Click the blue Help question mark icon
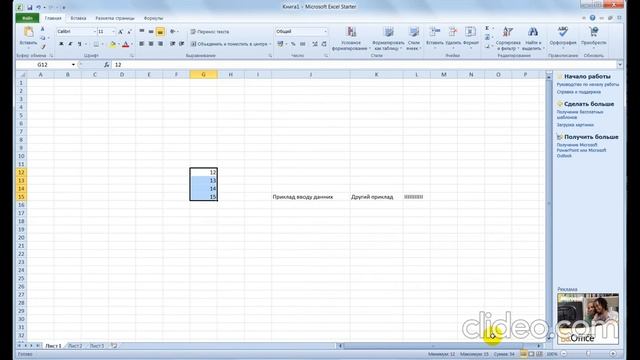640x360 pixels. click(x=592, y=18)
